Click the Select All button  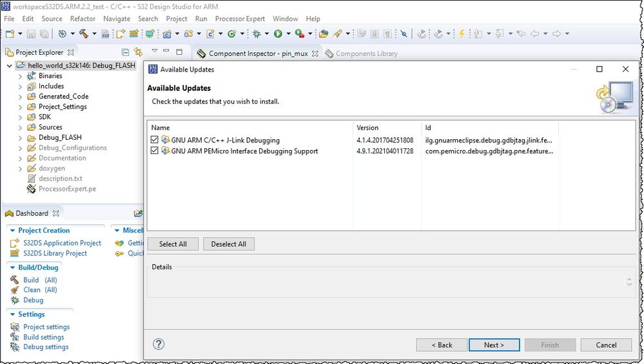pyautogui.click(x=173, y=244)
